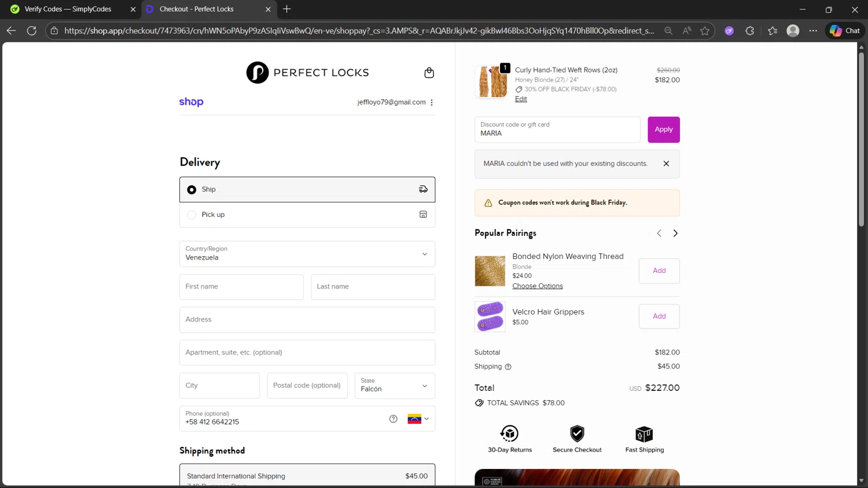Click shipping info help icon
This screenshot has height=488, width=868.
click(x=508, y=367)
